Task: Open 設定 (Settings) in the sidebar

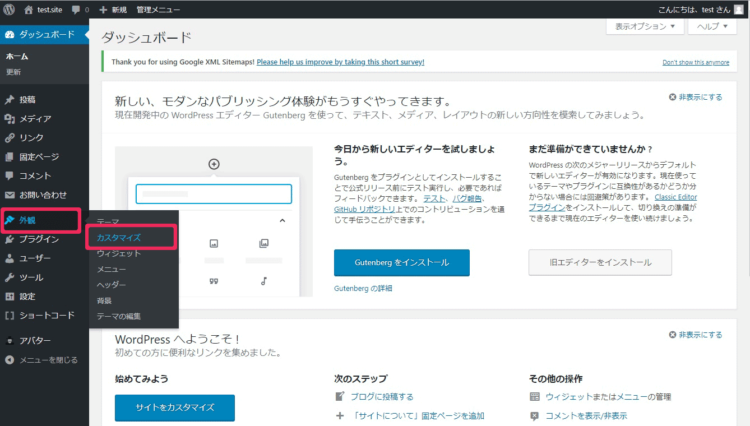Action: [x=27, y=296]
